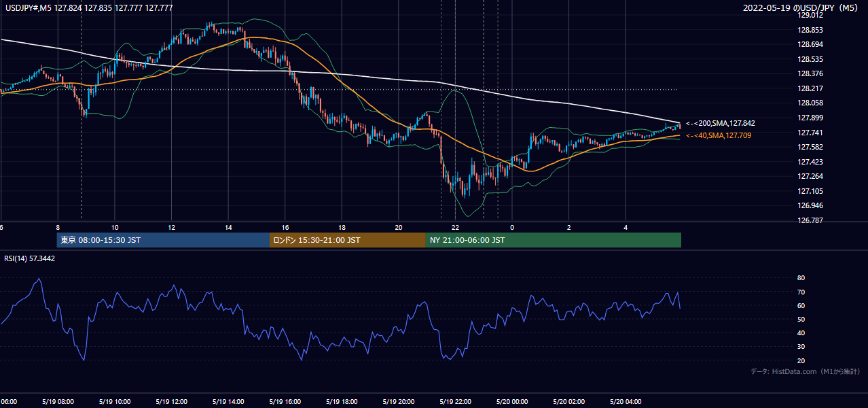Viewport: 868px width, 408px height.
Task: Select the Tokyo 08:00-15:30 JST session bar
Action: (x=163, y=240)
